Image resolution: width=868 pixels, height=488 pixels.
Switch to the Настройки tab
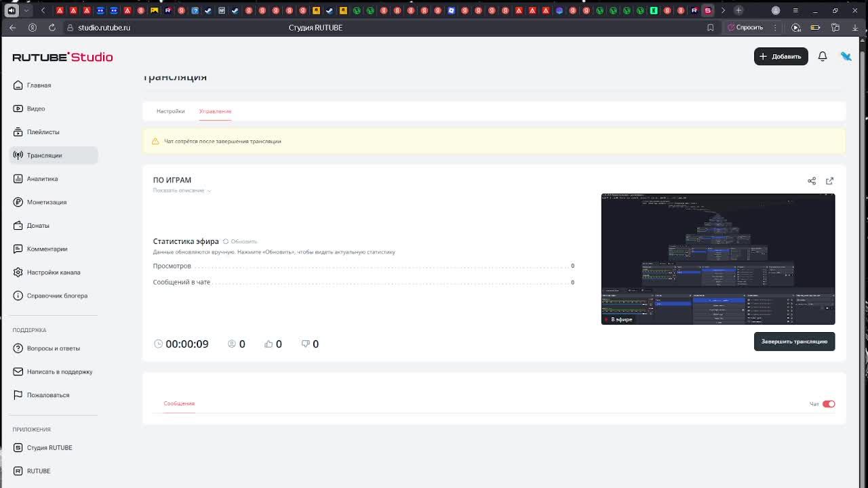(x=170, y=111)
